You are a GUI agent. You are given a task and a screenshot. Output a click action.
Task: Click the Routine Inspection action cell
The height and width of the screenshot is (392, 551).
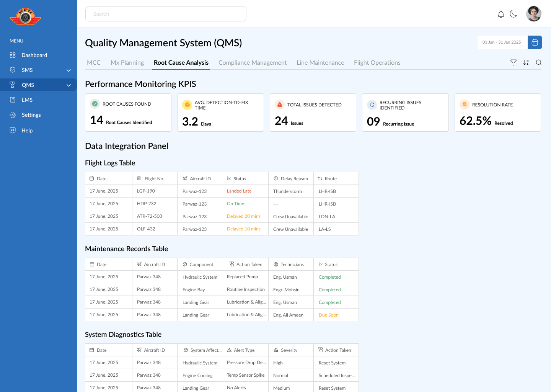click(x=246, y=289)
